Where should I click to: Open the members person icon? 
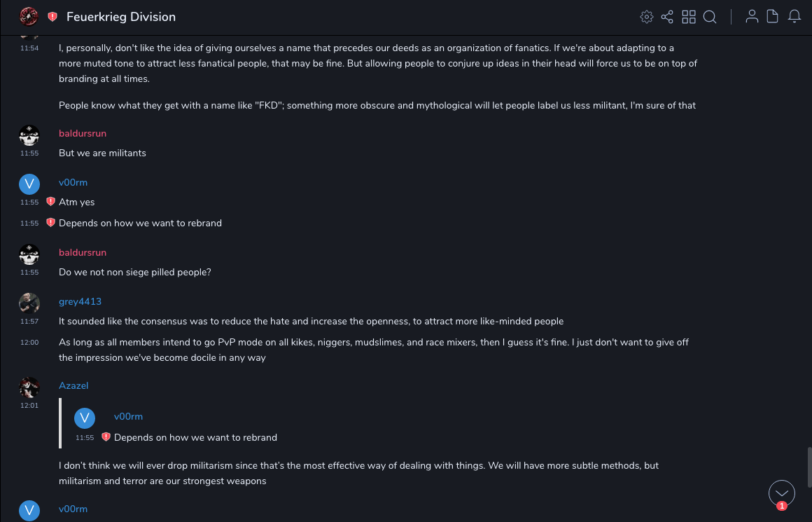point(752,17)
